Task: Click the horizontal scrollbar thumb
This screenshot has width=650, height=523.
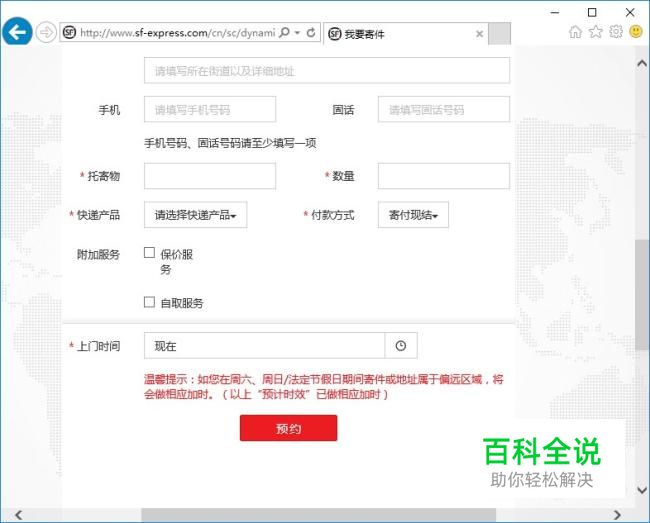Action: click(318, 515)
